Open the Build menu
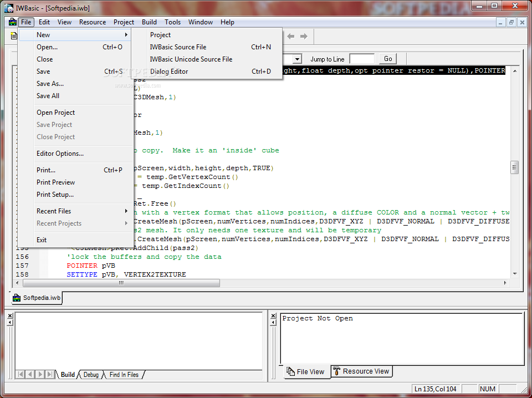The width and height of the screenshot is (532, 398). tap(149, 22)
